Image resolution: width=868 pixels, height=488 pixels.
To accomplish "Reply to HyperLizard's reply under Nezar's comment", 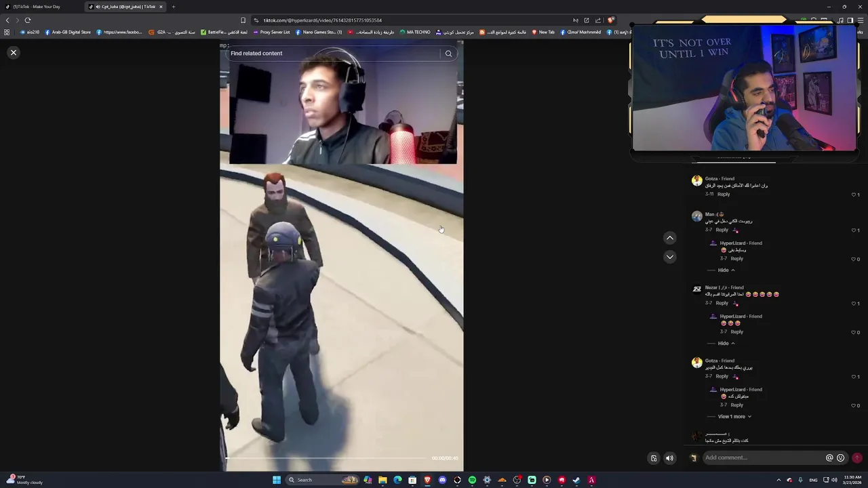I will click(737, 331).
